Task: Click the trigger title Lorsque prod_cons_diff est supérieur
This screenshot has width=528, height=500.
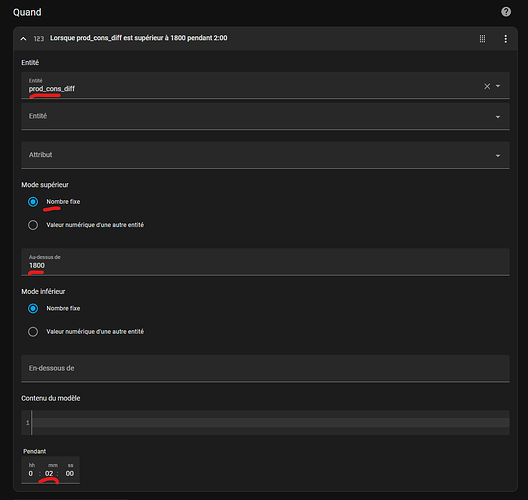Action: coord(139,38)
